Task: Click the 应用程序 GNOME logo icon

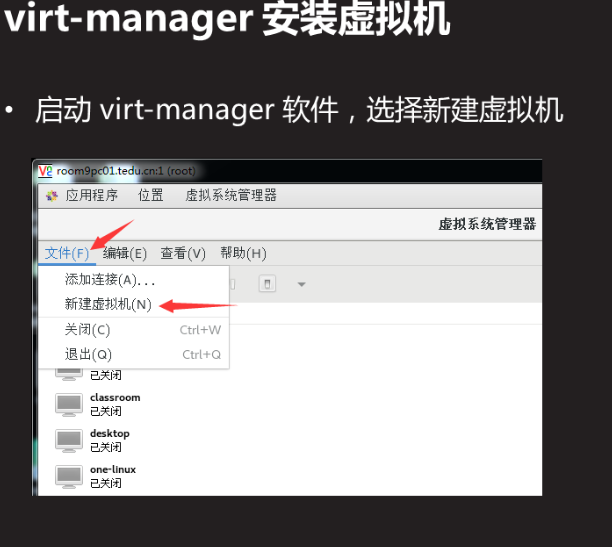Action: tap(52, 196)
